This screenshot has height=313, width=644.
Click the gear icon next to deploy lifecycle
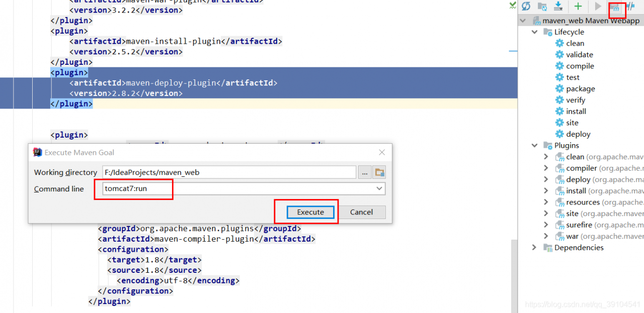pos(559,134)
